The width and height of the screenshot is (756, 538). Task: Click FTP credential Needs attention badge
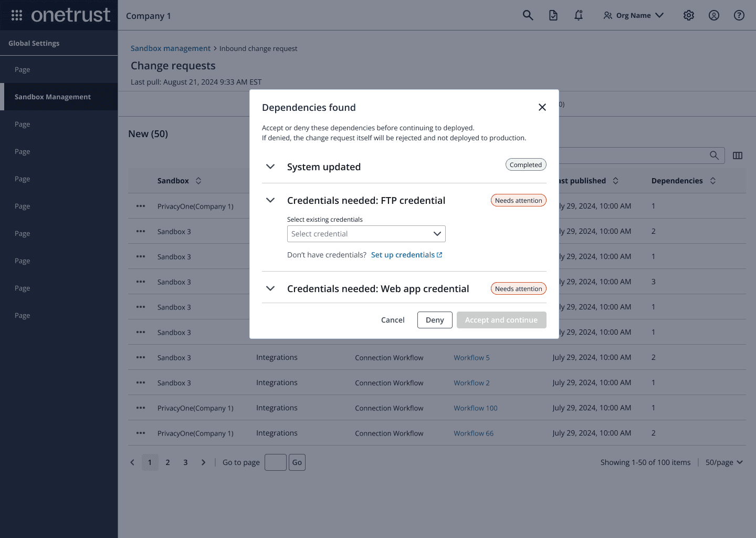tap(518, 200)
